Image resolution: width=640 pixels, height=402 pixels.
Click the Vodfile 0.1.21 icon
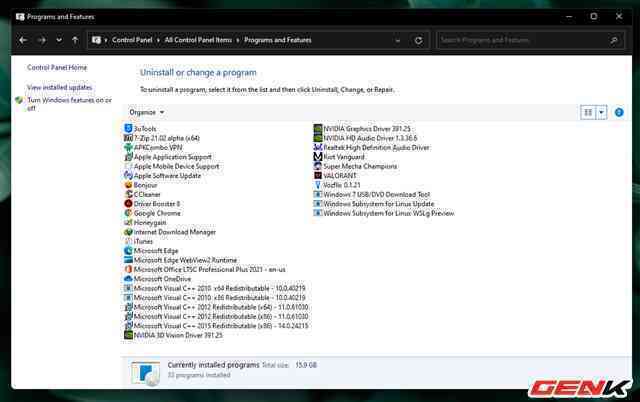(x=318, y=185)
